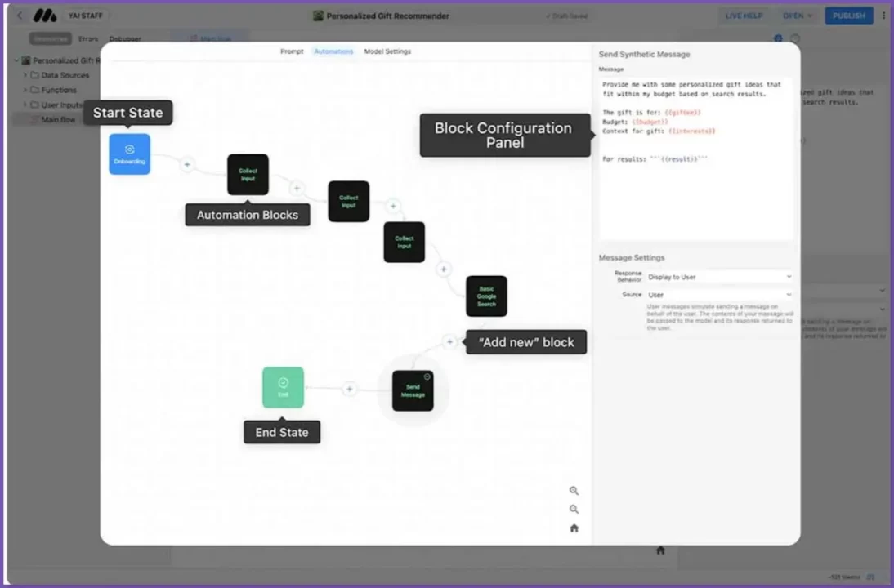Go back using the top-left arrow
The height and width of the screenshot is (588, 894).
pyautogui.click(x=20, y=16)
